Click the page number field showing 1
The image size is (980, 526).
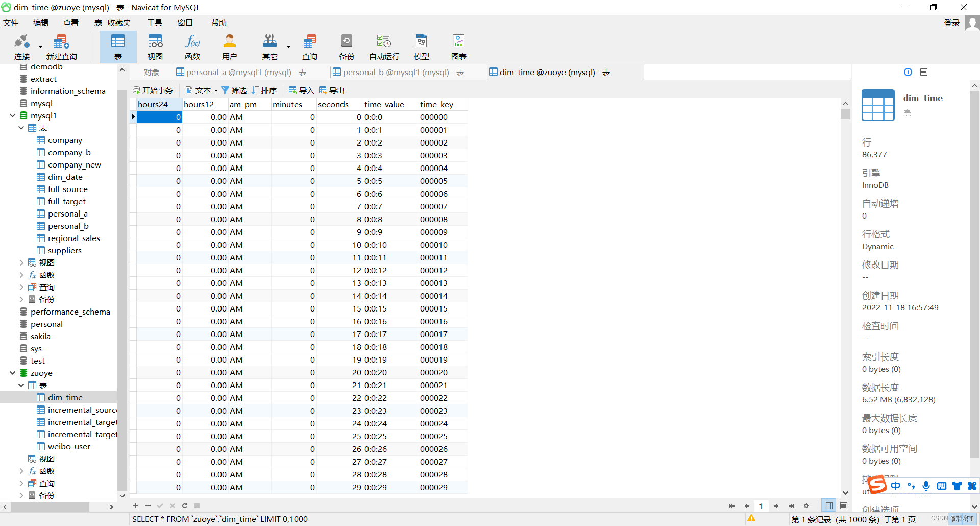761,506
